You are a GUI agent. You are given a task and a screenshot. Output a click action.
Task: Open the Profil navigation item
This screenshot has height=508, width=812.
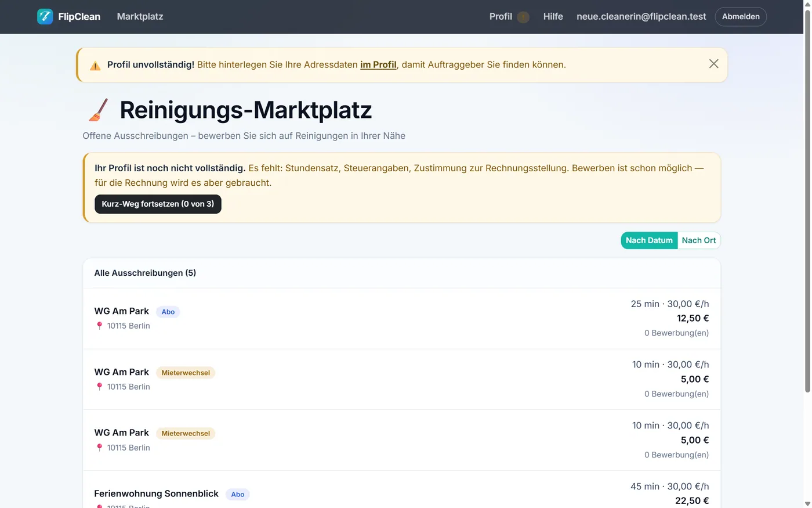(x=501, y=16)
